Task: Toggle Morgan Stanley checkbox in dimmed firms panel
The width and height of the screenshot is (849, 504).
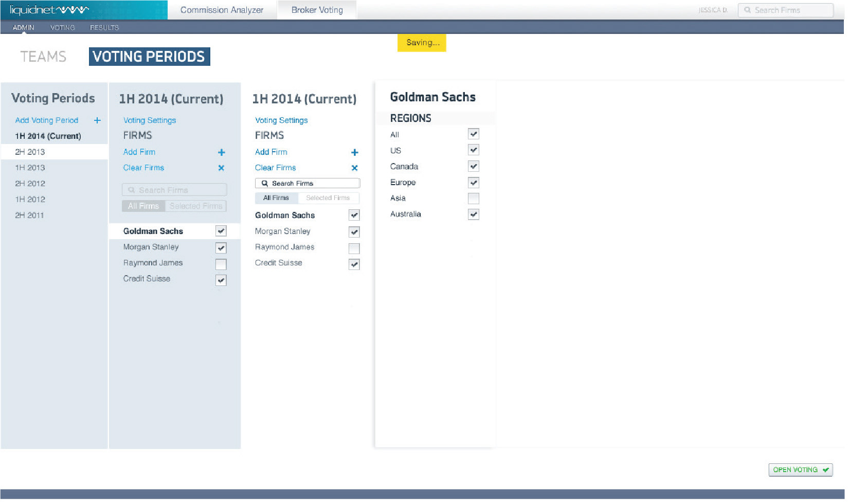Action: click(222, 249)
